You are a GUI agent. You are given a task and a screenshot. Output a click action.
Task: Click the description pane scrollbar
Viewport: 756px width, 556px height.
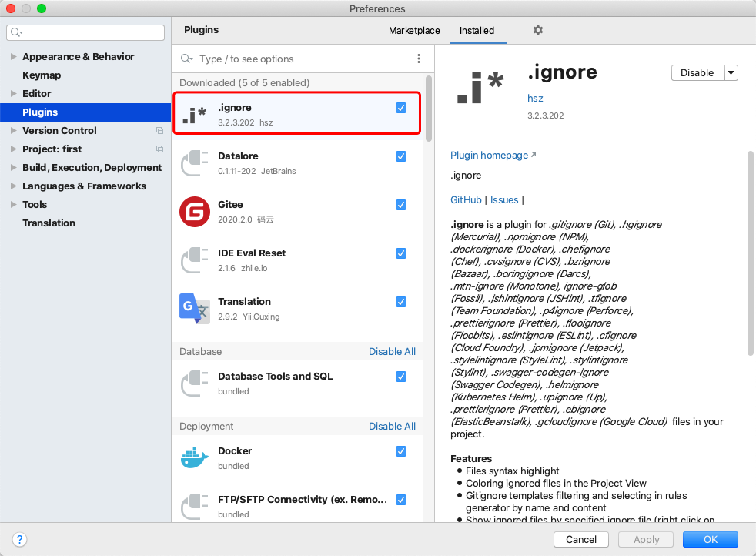pos(750,253)
